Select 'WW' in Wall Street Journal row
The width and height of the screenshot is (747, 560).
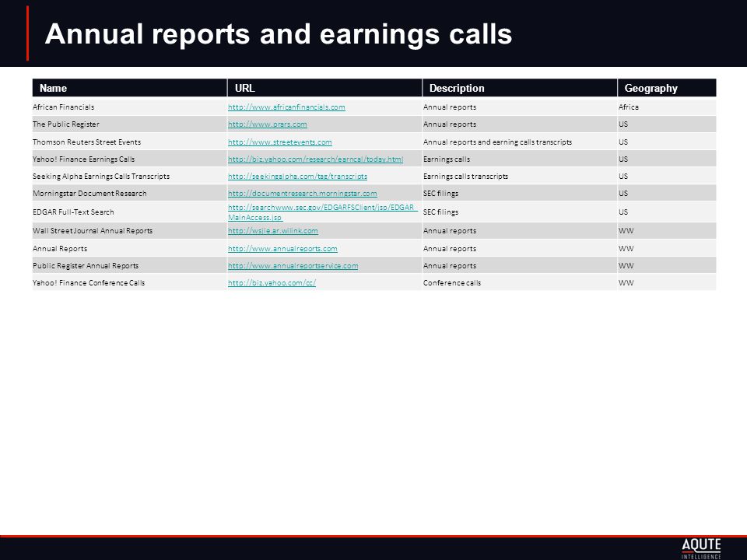click(626, 231)
